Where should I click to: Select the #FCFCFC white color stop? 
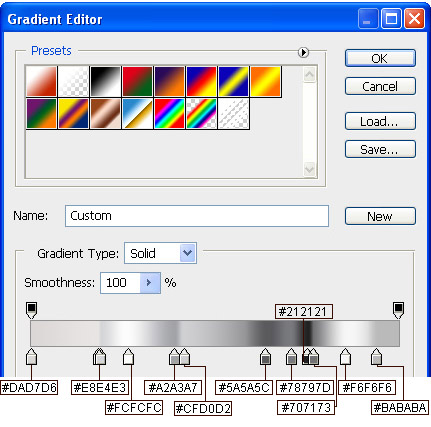point(128,357)
